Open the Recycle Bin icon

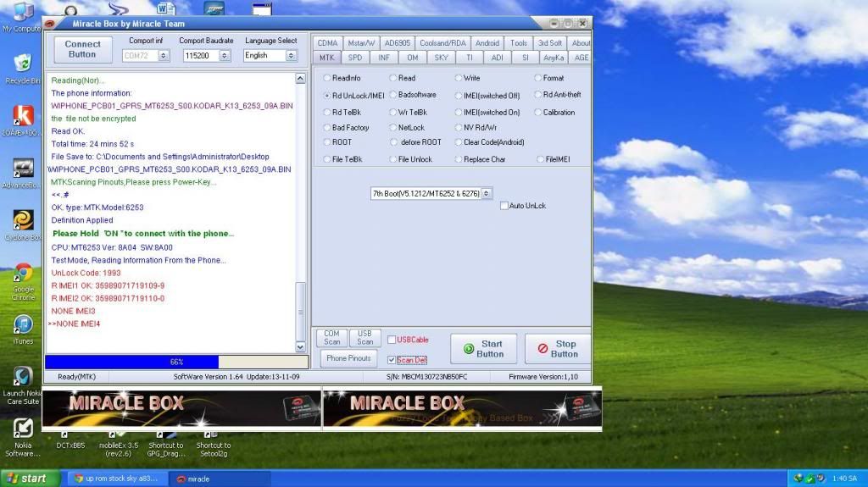click(22, 69)
